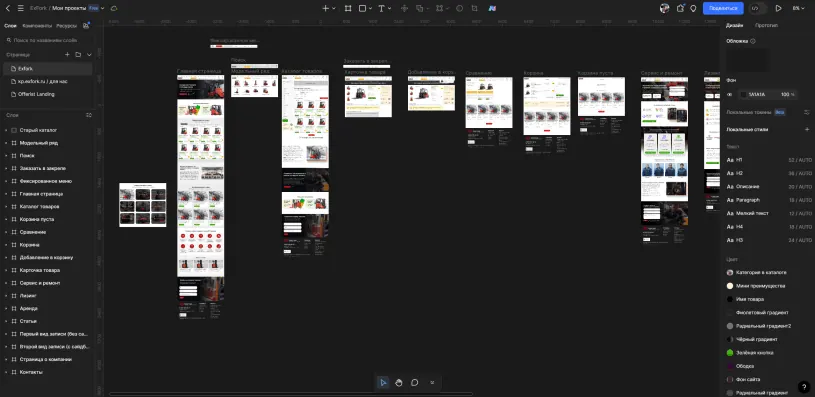Select the Comment tool in bottom toolbar
The image size is (815, 397).
coord(414,382)
